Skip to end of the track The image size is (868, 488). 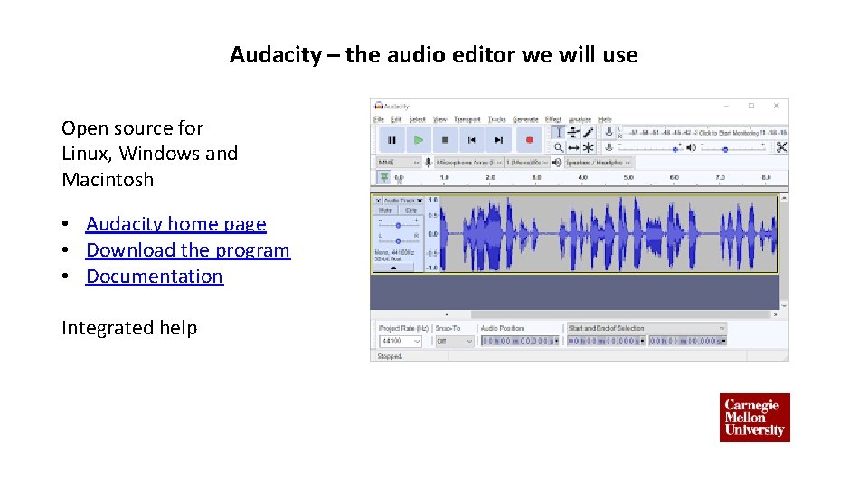(499, 140)
